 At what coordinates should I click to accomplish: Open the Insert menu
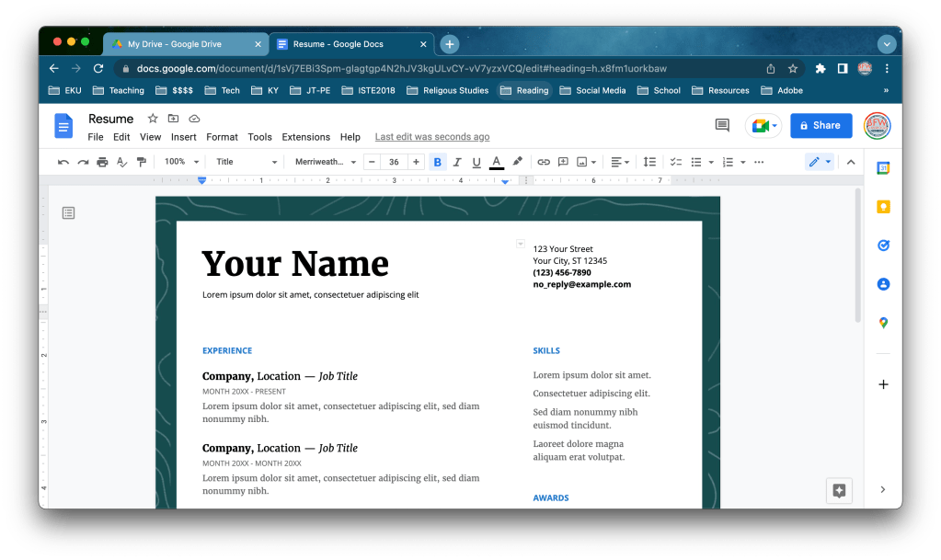tap(183, 137)
